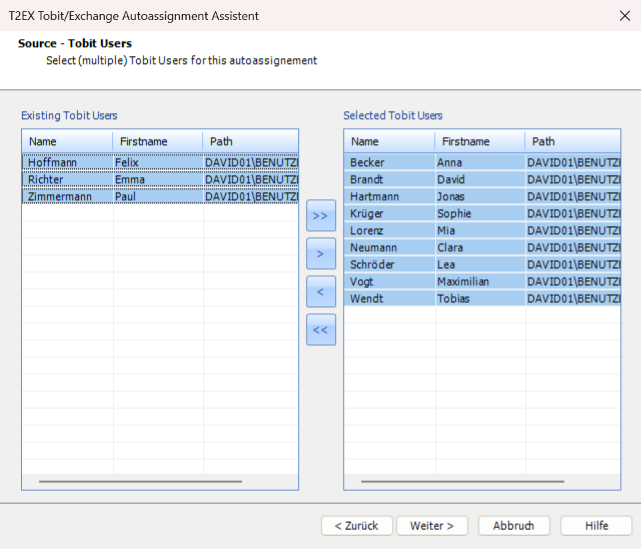Move all users to selected list (>>)
Image resolution: width=641 pixels, height=549 pixels.
point(321,215)
